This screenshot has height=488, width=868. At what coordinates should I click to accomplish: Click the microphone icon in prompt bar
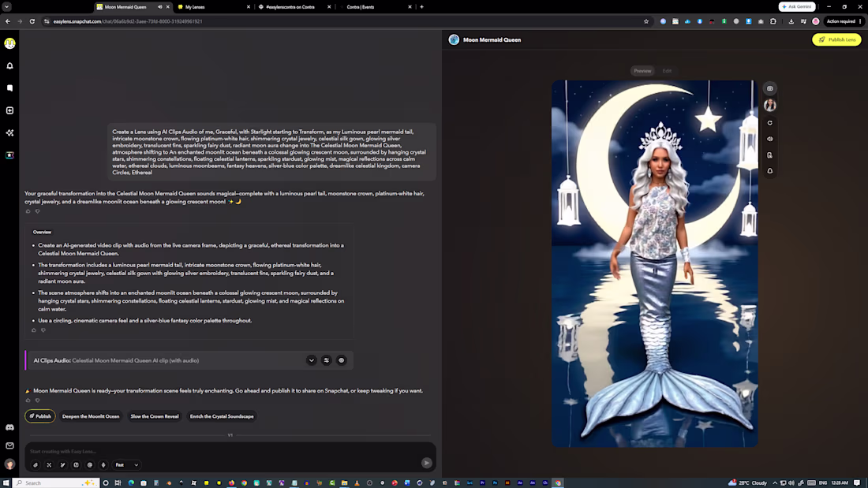point(103,465)
